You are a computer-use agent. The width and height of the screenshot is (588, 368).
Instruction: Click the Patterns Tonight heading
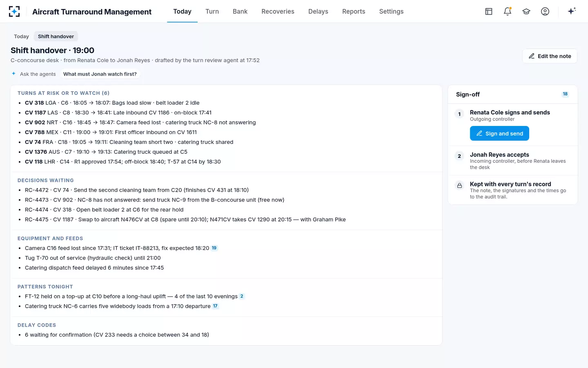(x=45, y=287)
